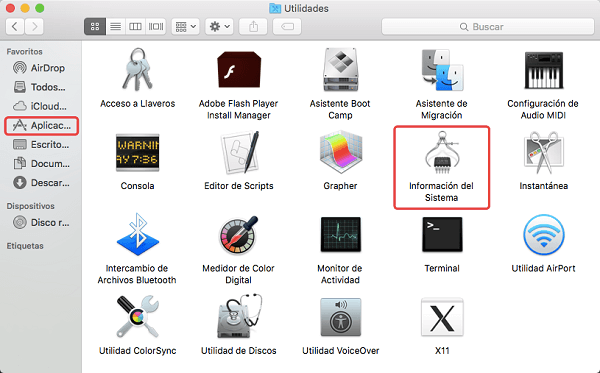
Task: Select Editor de Scripts icon
Action: tap(240, 152)
